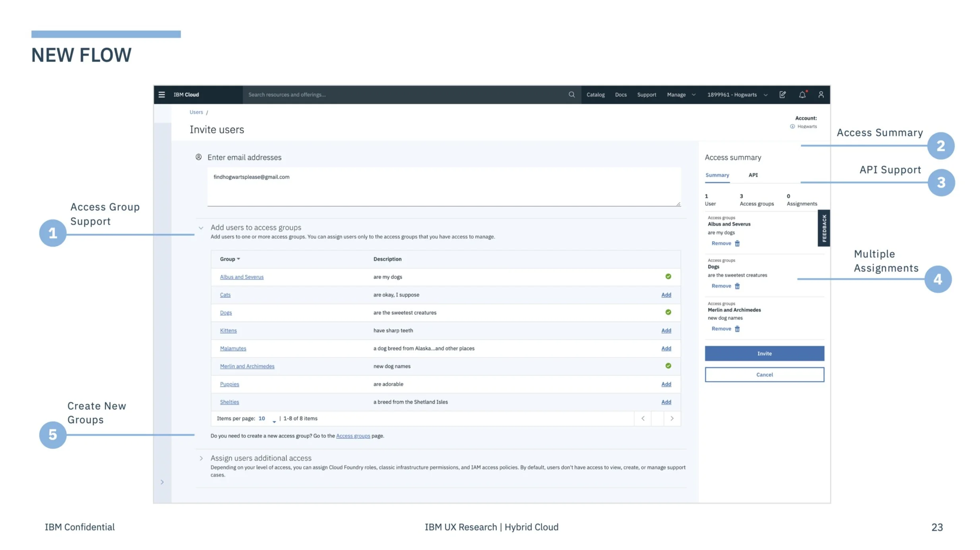Image resolution: width=980 pixels, height=550 pixels.
Task: Open the notifications bell
Action: coord(802,95)
